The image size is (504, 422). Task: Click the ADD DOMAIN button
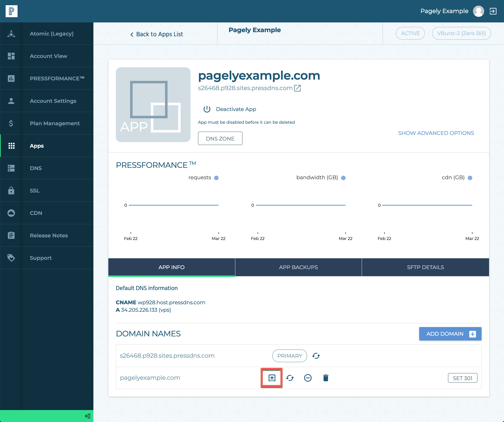[x=450, y=334]
